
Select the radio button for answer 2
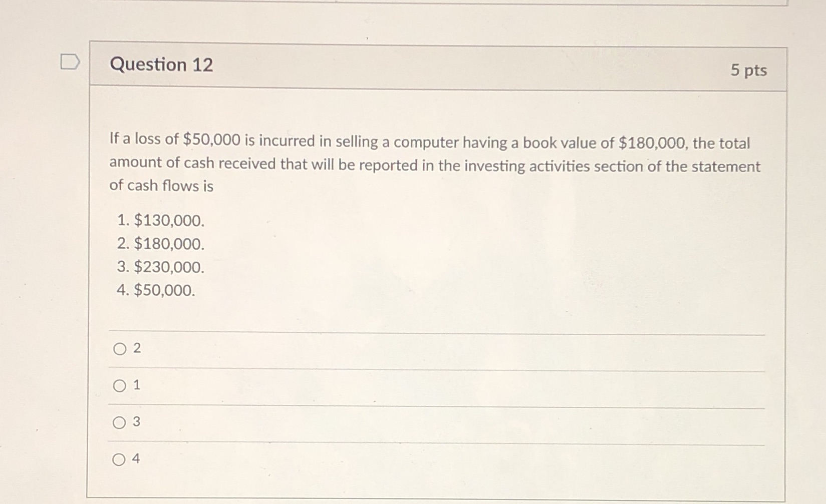pos(119,349)
